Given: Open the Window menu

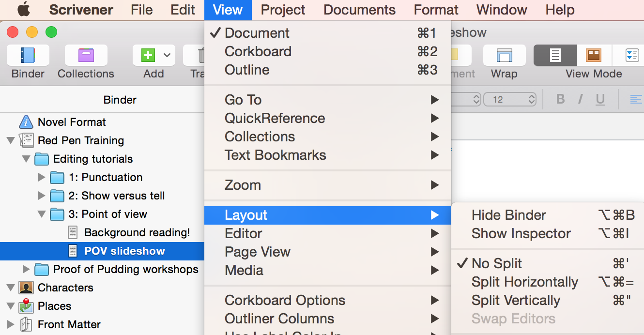Looking at the screenshot, I should pos(502,10).
